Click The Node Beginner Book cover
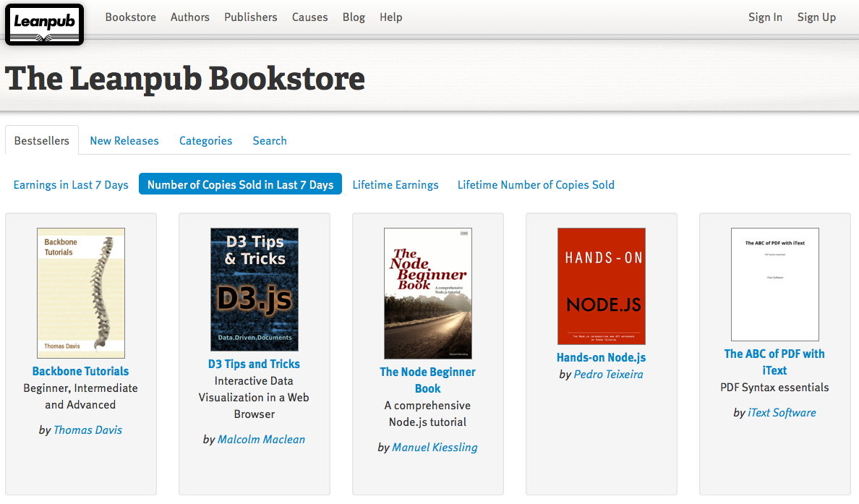The image size is (859, 504). pyautogui.click(x=427, y=293)
